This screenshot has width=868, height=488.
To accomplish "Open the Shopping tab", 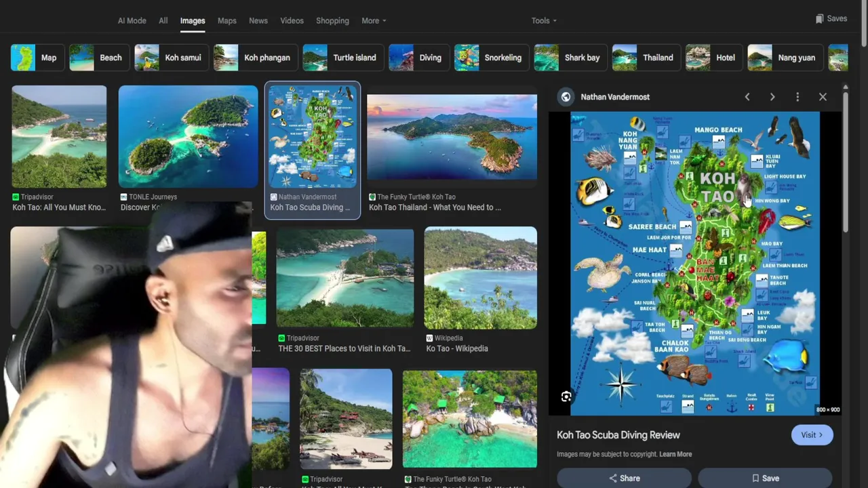I will click(x=332, y=20).
